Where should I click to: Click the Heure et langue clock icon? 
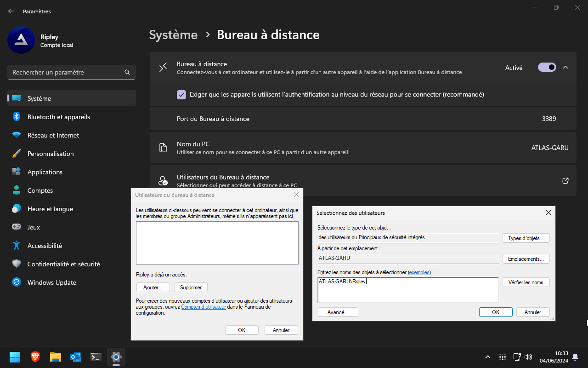(x=17, y=209)
